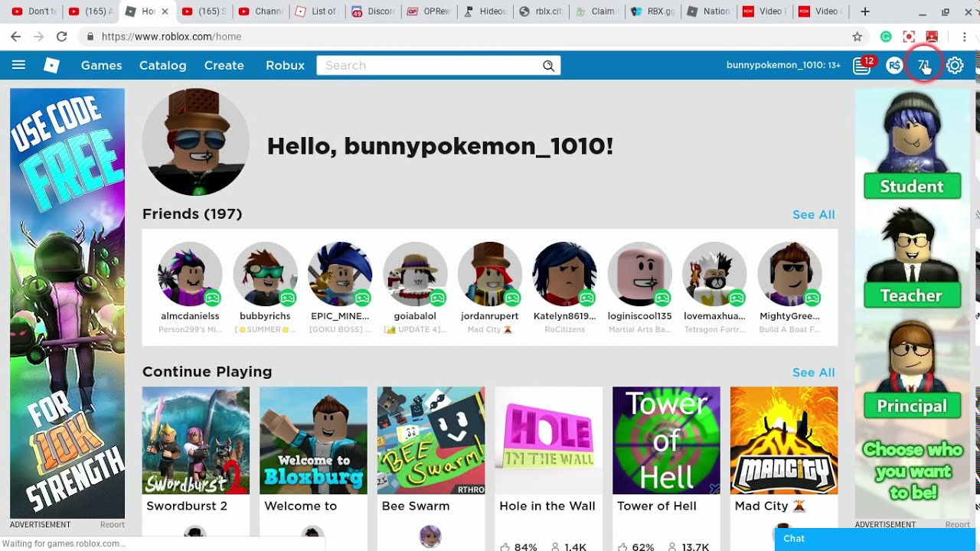Switch to the RBX.gg browser tab
This screenshot has height=551, width=980.
tap(653, 11)
